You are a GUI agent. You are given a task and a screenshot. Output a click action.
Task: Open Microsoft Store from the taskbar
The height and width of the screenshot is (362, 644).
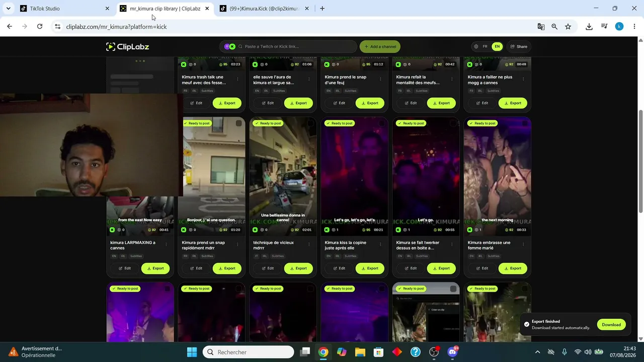click(378, 352)
